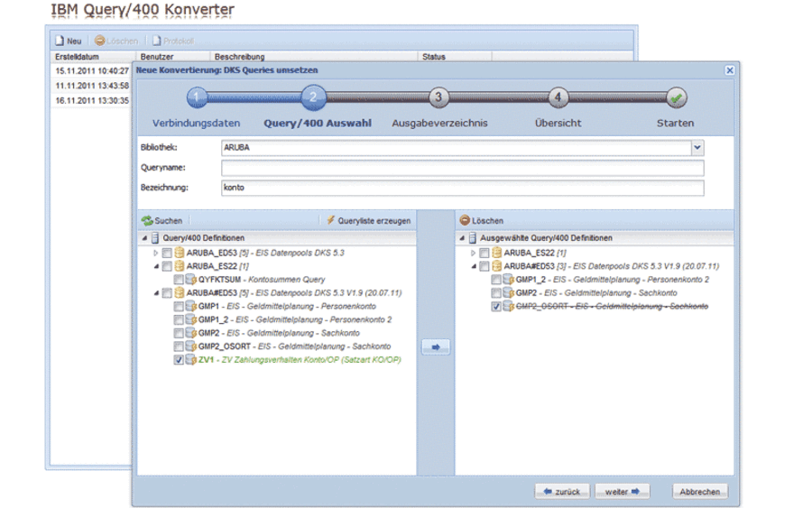Check the right panel ARUBA#ED53 checkbox
812x508 pixels.
(x=484, y=267)
